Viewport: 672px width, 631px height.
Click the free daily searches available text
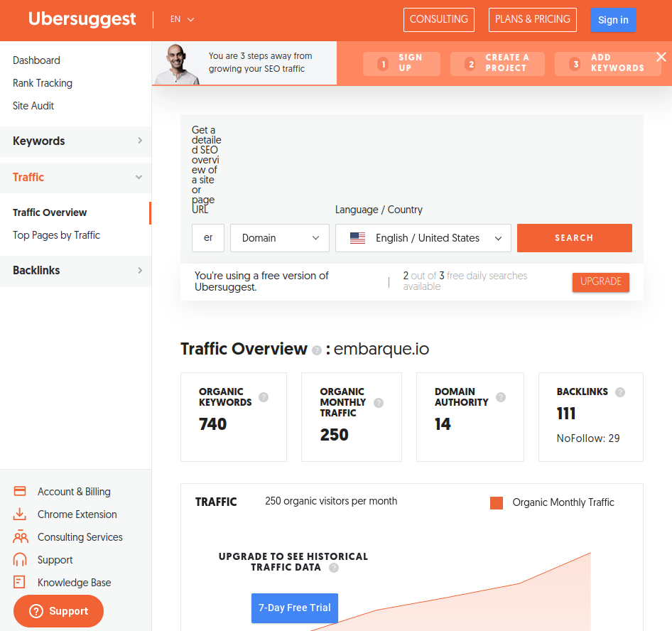pos(465,281)
